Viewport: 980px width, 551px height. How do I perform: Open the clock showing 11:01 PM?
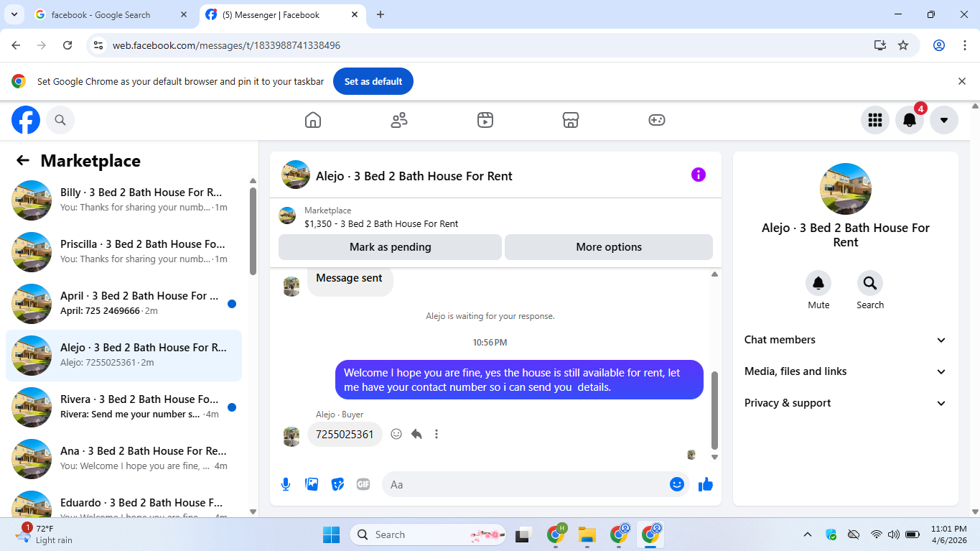point(949,534)
